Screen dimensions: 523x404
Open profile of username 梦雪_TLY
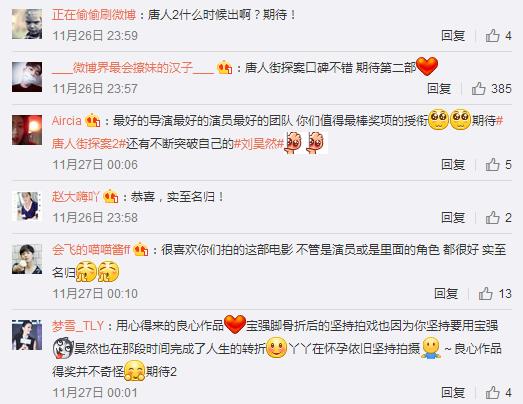[78, 326]
